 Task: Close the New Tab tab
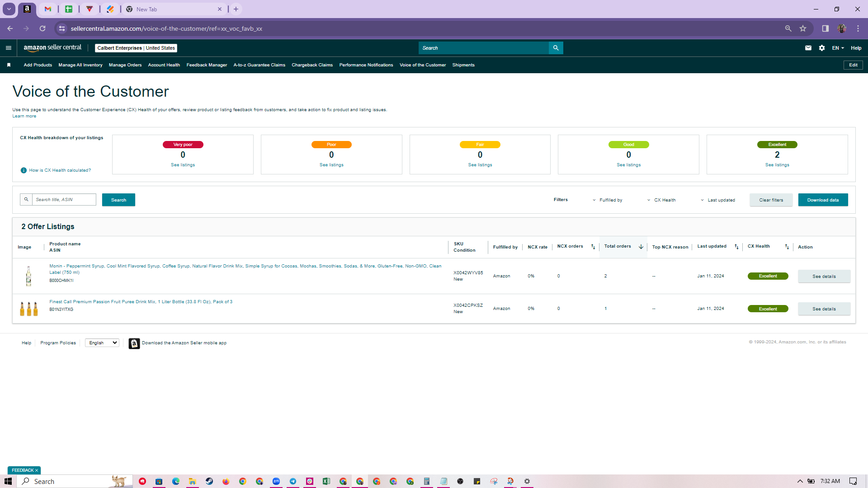220,9
